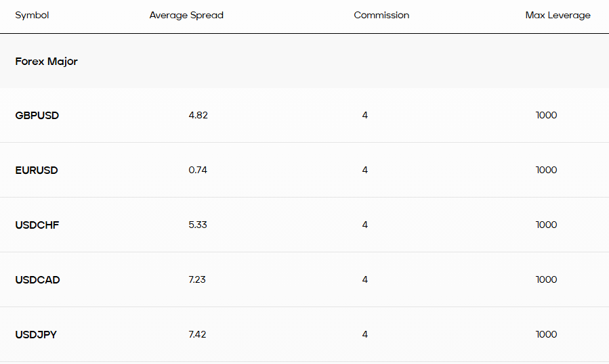This screenshot has width=609, height=364.
Task: Click the USDCAD max leverage value
Action: click(546, 280)
